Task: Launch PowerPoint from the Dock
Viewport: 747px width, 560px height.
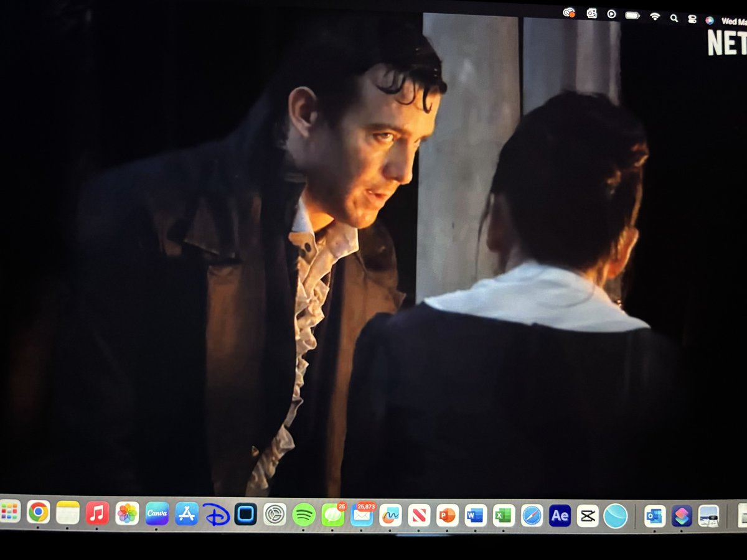Action: click(x=447, y=515)
